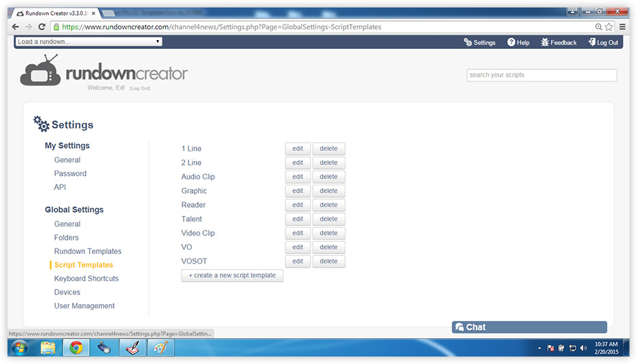
Task: Open the Paint palette taskbar icon
Action: tap(161, 348)
